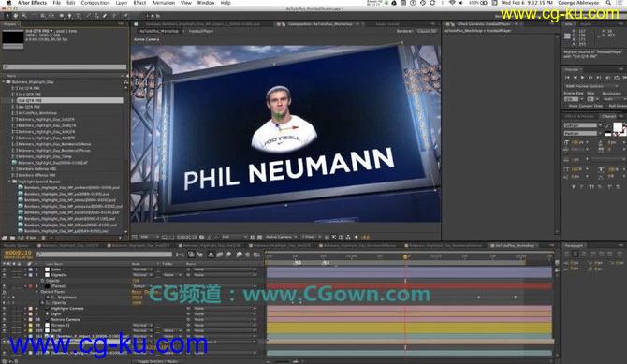Image resolution: width=627 pixels, height=364 pixels.
Task: Click Toggle Switches / Modes button
Action: [x=157, y=361]
